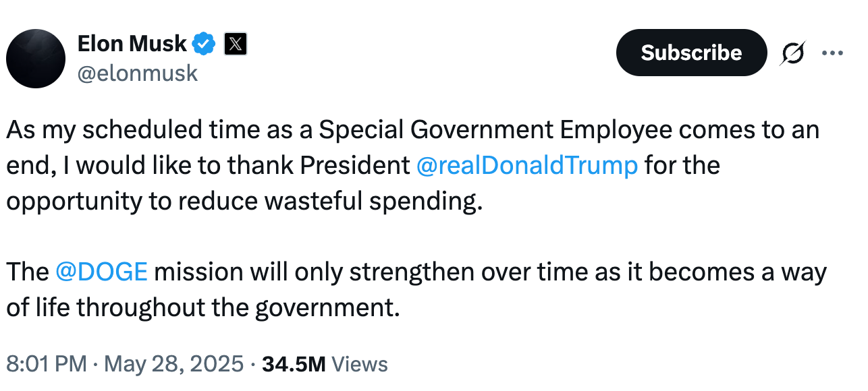Open the tweet timestamp May 28, 2025
This screenshot has width=868, height=391.
point(172,364)
